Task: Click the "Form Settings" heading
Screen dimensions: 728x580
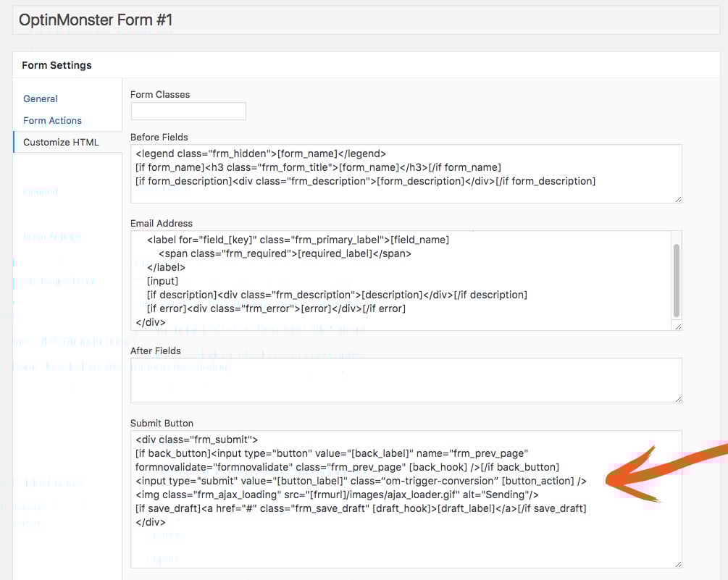Action: pyautogui.click(x=57, y=65)
